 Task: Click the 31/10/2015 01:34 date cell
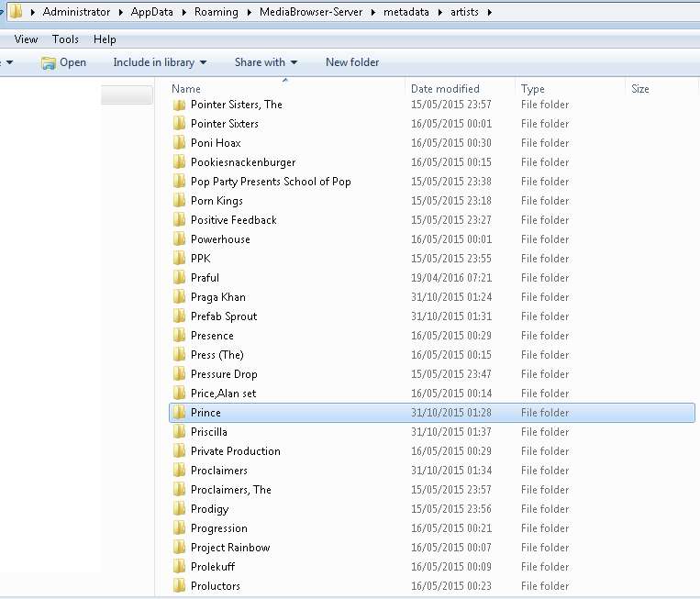point(451,471)
